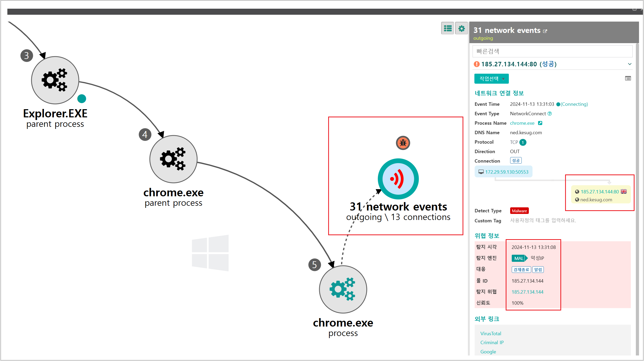Select the chrome.exe parent process node

(173, 159)
